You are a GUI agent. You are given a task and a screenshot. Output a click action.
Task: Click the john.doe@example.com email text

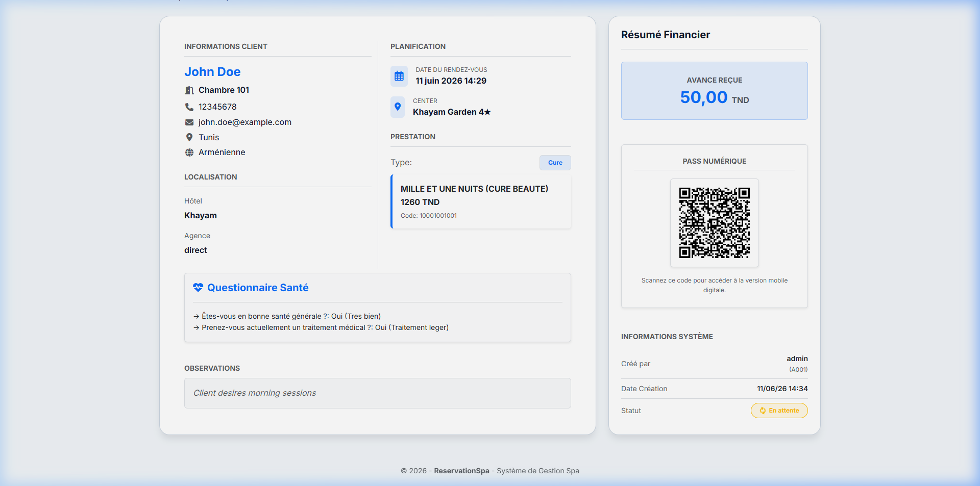coord(245,122)
